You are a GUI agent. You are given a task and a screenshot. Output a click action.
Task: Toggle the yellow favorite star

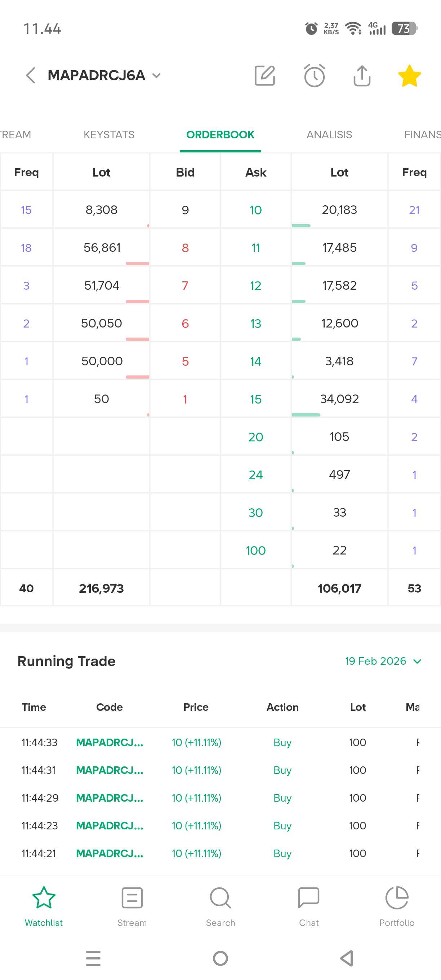click(x=409, y=75)
